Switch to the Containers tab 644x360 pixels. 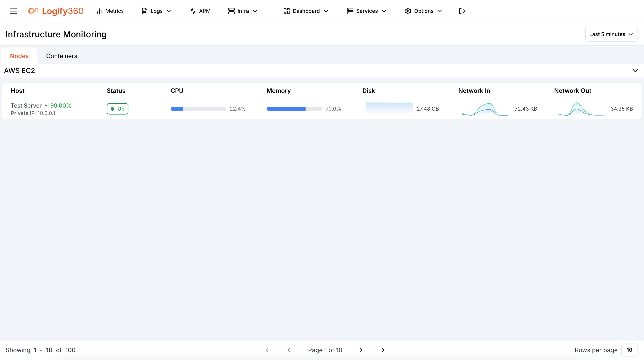pos(61,56)
